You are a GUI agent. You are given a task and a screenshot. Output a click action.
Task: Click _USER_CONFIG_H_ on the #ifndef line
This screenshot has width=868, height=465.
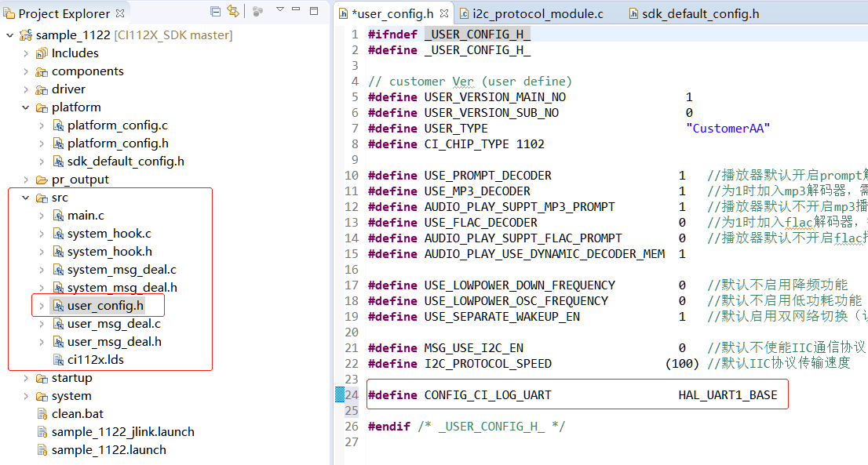click(478, 35)
